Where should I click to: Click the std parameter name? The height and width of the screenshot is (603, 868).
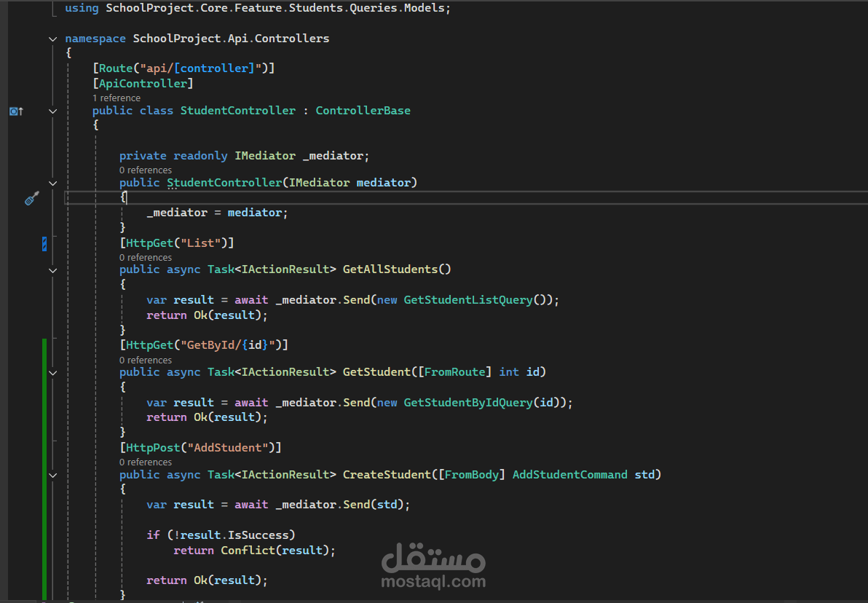pyautogui.click(x=644, y=474)
